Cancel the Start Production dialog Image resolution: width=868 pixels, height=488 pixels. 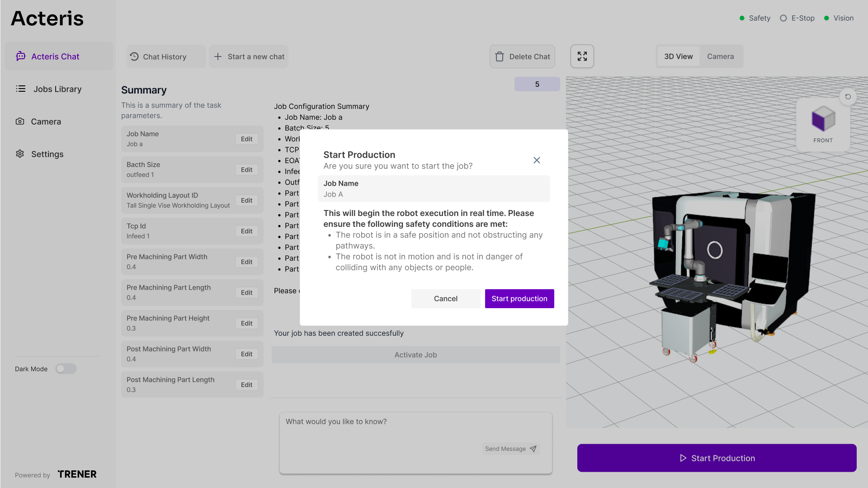point(445,298)
